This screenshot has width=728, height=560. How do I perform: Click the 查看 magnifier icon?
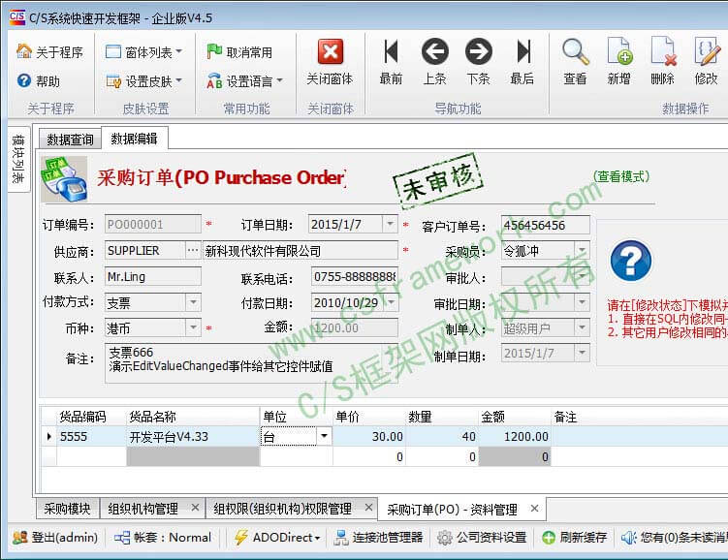575,52
